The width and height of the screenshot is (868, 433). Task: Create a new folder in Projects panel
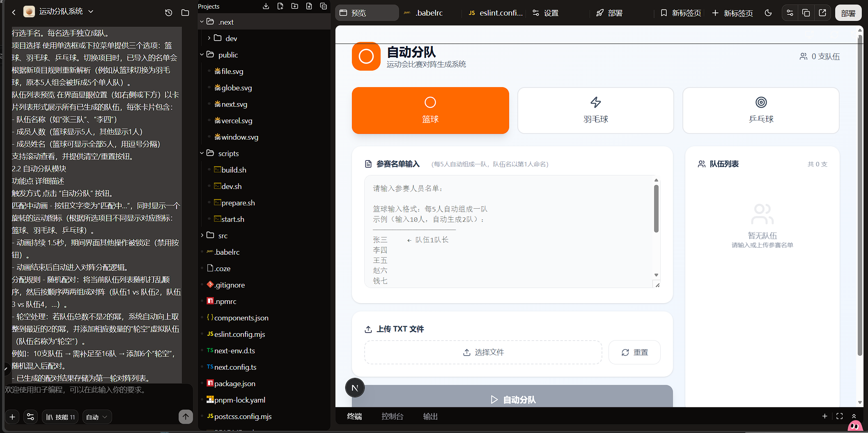tap(295, 6)
